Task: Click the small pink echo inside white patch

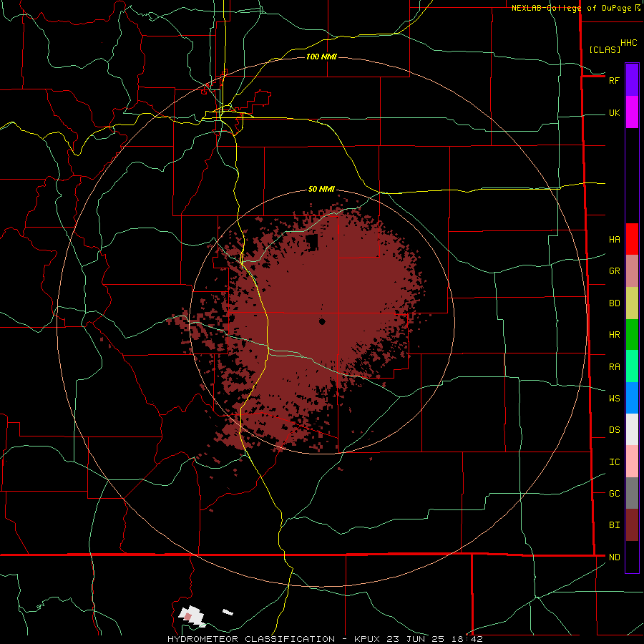Action: pyautogui.click(x=187, y=617)
